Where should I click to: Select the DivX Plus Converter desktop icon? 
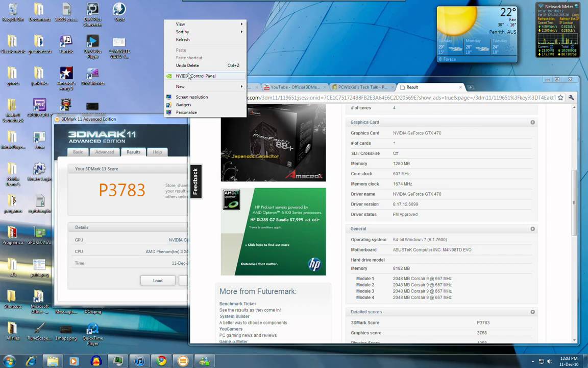pos(92,15)
